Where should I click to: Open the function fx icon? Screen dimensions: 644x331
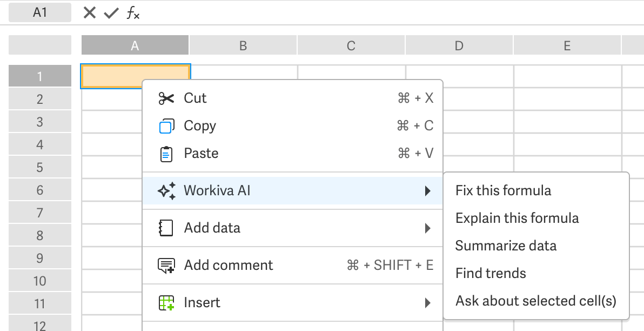point(133,13)
